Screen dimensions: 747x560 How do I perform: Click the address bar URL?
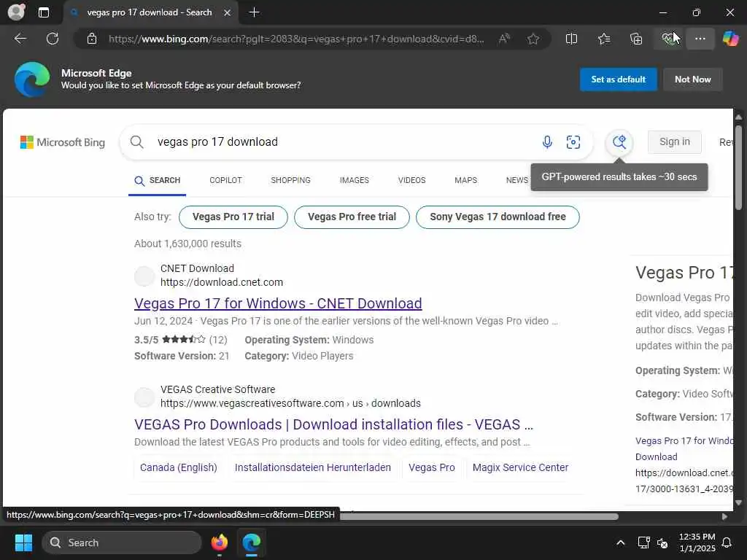click(296, 39)
